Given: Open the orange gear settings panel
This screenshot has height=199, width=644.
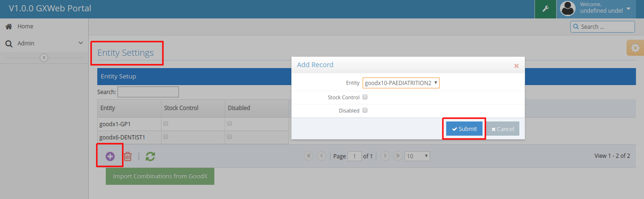Looking at the screenshot, I should (x=635, y=48).
